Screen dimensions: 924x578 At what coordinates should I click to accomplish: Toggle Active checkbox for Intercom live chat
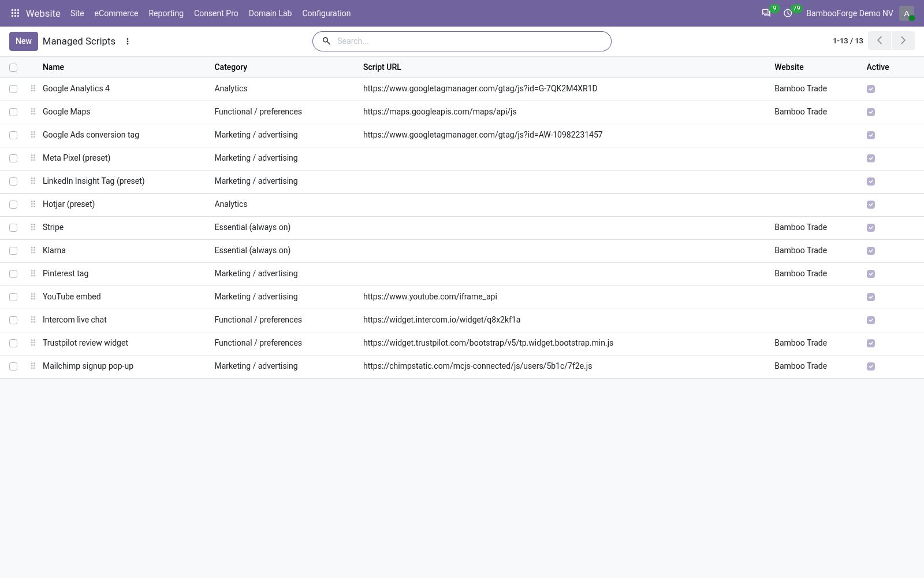tap(871, 320)
